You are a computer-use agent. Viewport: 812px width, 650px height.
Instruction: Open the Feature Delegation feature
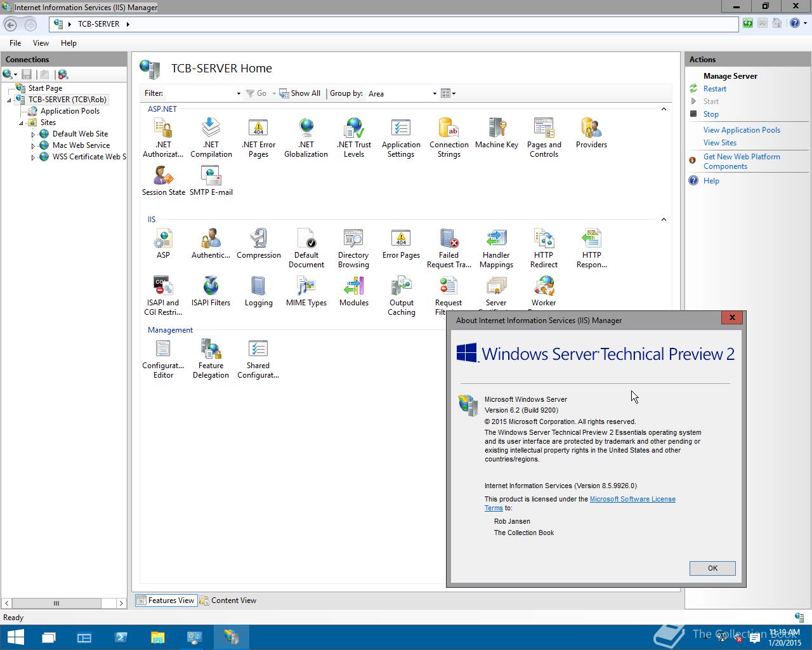point(211,359)
